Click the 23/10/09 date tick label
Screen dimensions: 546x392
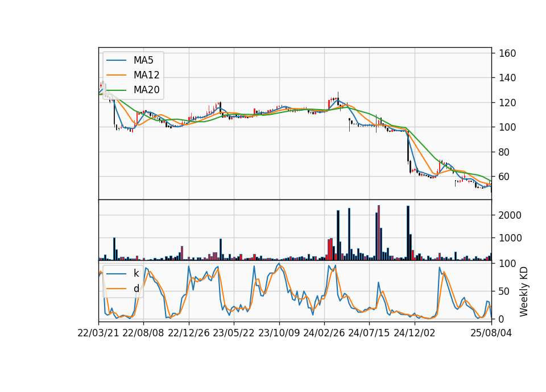point(279,333)
